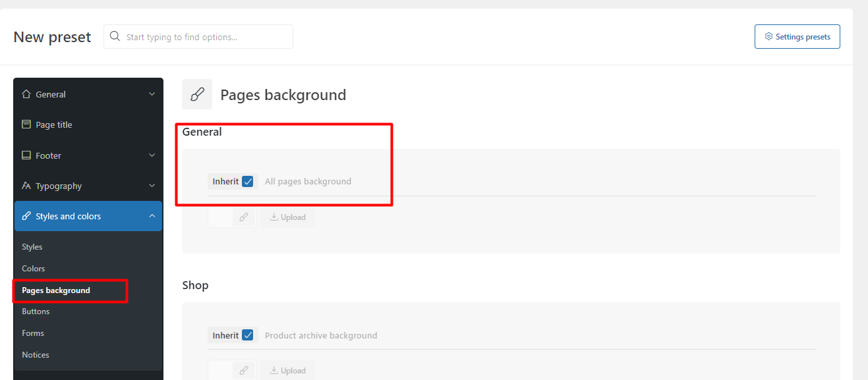This screenshot has height=380, width=868.
Task: Uncheck Inherit for All pages background
Action: [248, 181]
